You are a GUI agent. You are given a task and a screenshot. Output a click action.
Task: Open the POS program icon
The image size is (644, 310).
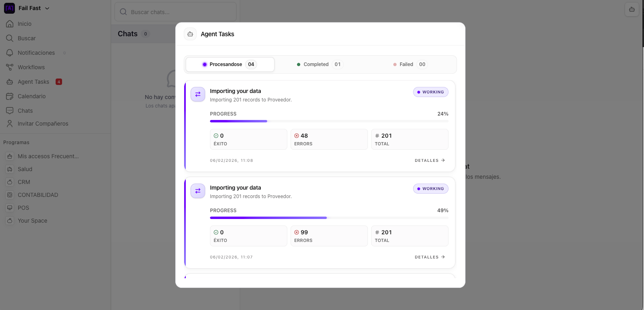tap(10, 208)
